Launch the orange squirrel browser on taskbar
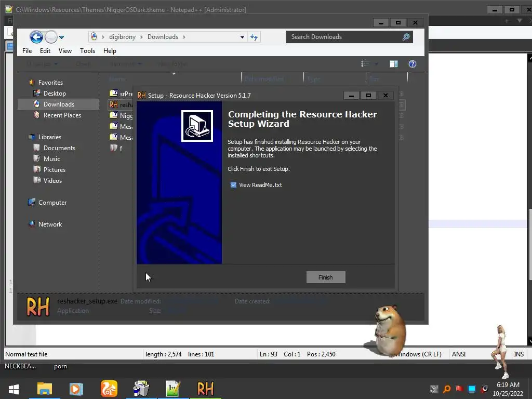This screenshot has width=532, height=399. click(109, 389)
